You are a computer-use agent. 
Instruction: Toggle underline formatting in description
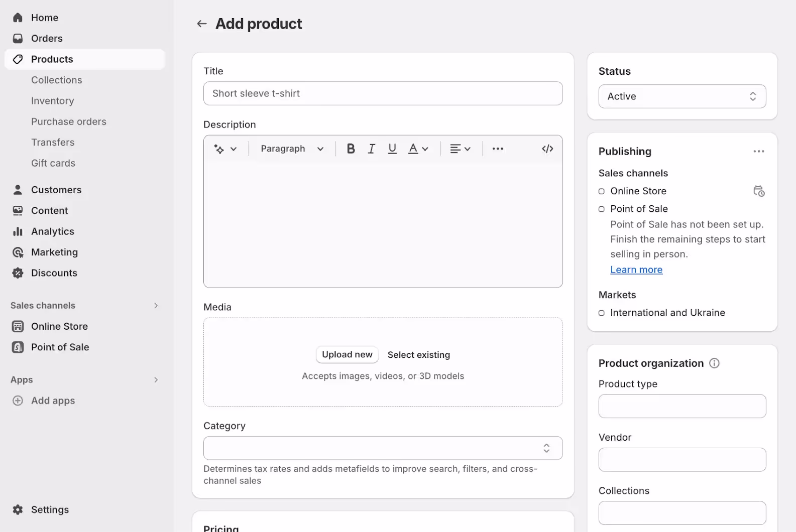click(x=392, y=149)
